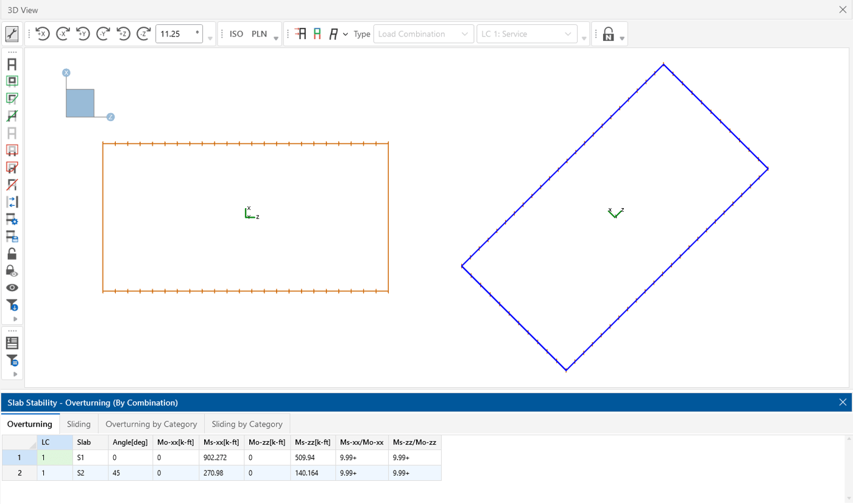Screen dimensions: 853x504
Task: Open the Load Combination type dropdown
Action: coord(423,33)
